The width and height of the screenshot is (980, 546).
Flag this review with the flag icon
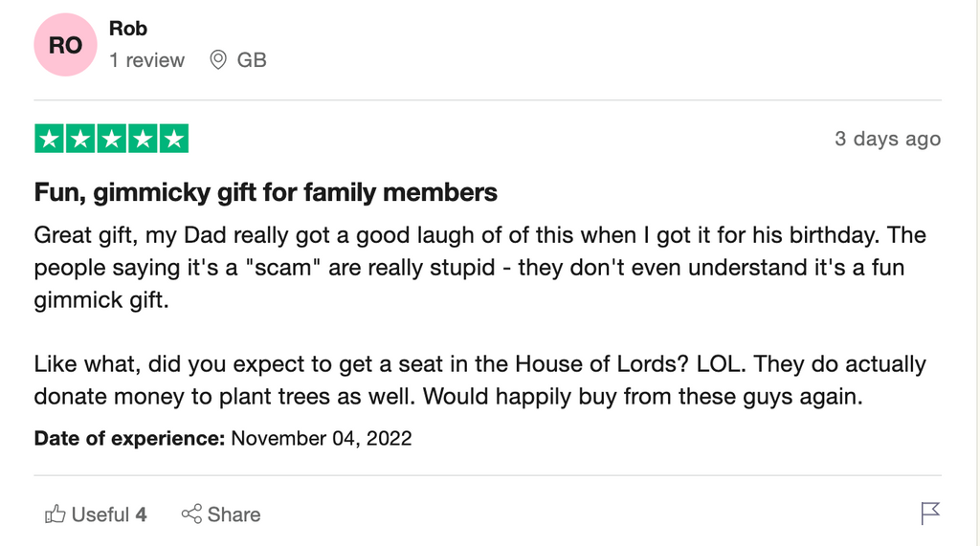point(930,513)
